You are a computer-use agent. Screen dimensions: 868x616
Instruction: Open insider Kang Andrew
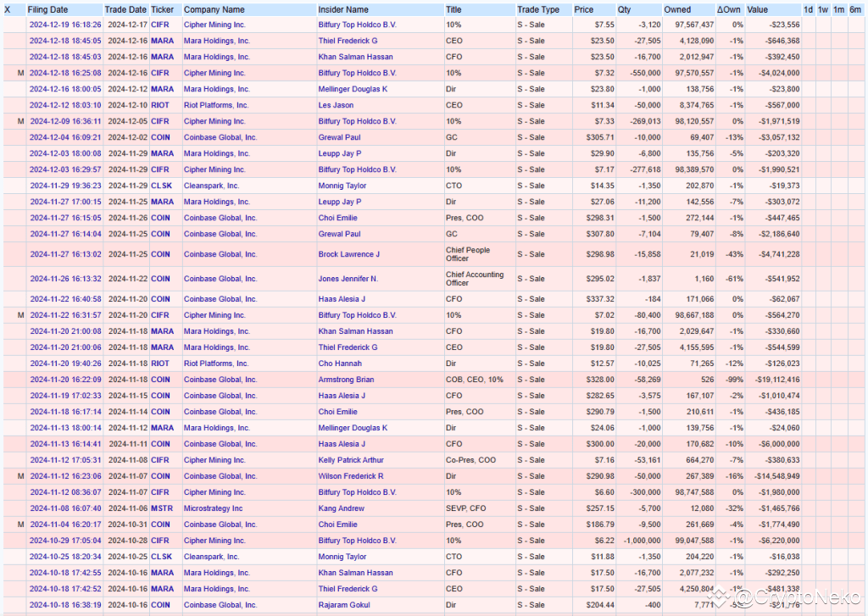(341, 508)
